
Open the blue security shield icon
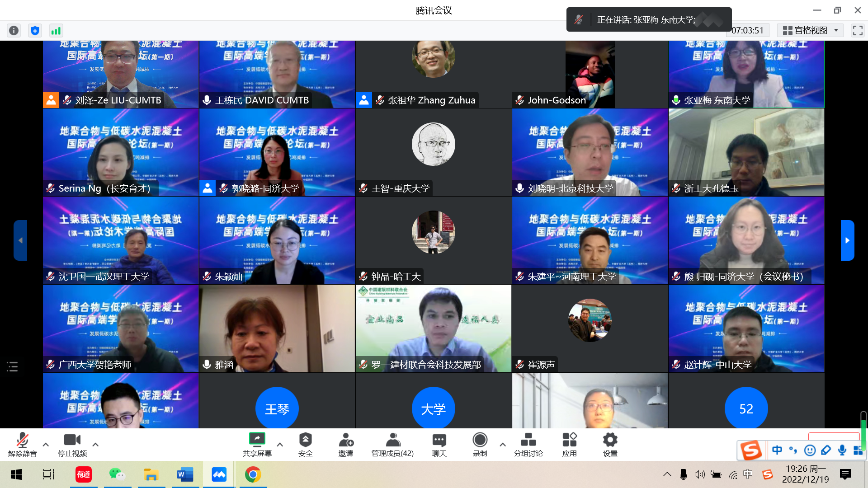pos(35,30)
